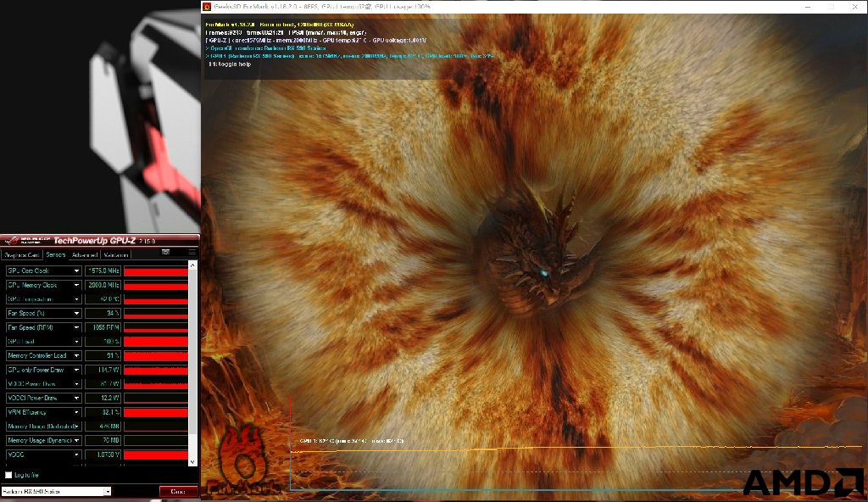Click the GPU-Z sensor list scroll down arrow
Image resolution: width=868 pixels, height=502 pixels.
[x=192, y=461]
